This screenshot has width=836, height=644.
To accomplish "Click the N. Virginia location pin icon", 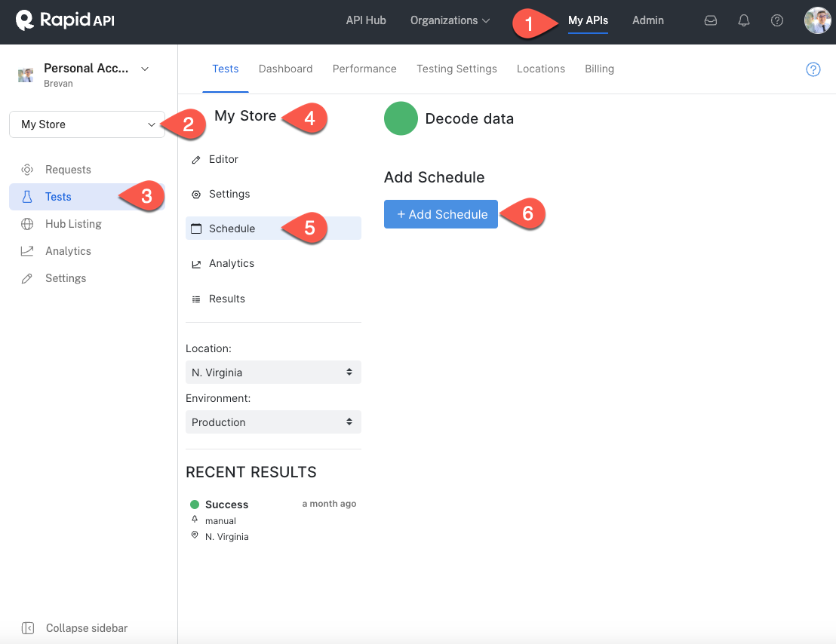I will pyautogui.click(x=195, y=535).
